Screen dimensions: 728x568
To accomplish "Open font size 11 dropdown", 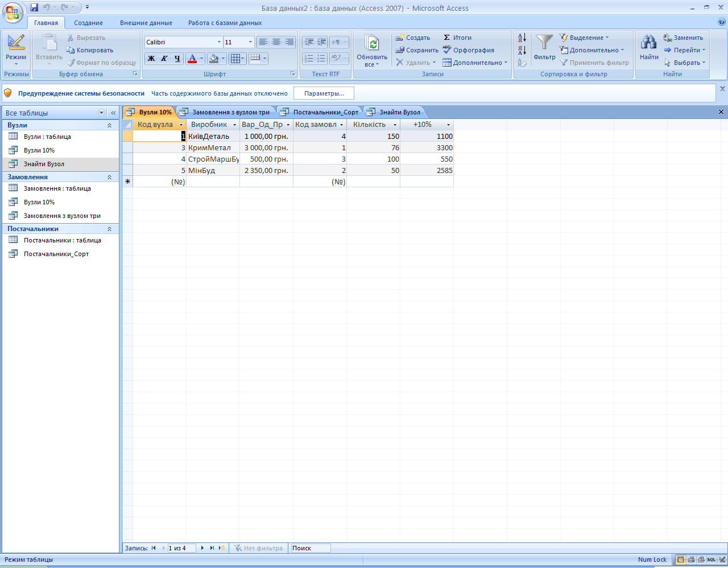I will click(250, 42).
